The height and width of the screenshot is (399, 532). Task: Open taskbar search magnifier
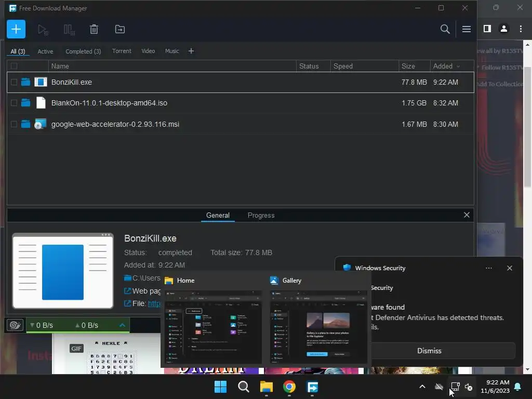coord(243,387)
